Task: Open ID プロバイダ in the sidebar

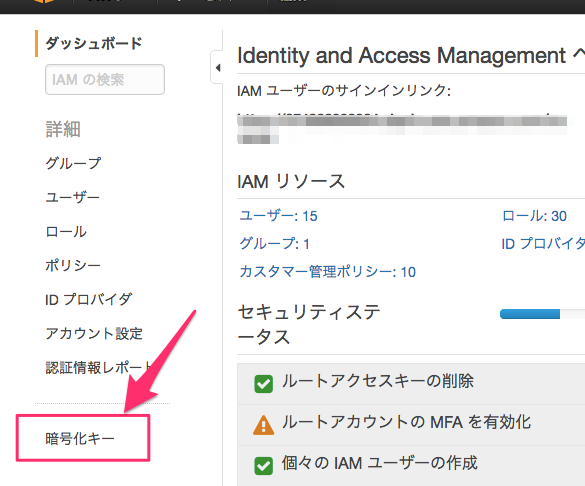Action: [x=89, y=300]
